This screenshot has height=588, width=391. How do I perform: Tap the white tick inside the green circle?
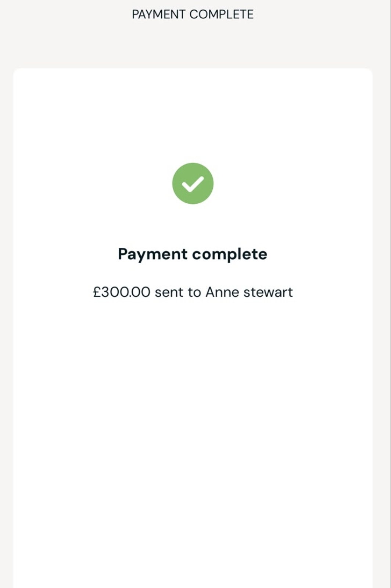pyautogui.click(x=193, y=184)
